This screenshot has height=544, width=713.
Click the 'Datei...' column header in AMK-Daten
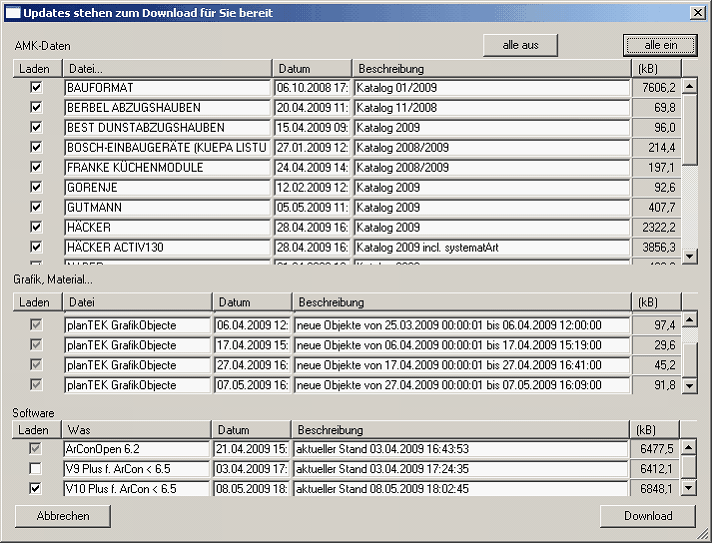(167, 69)
